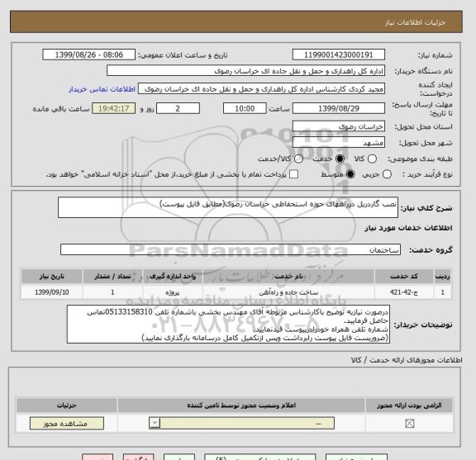Click the announcement date field 1399/08/26 - 08:06
The height and width of the screenshot is (460, 476).
coord(89,55)
